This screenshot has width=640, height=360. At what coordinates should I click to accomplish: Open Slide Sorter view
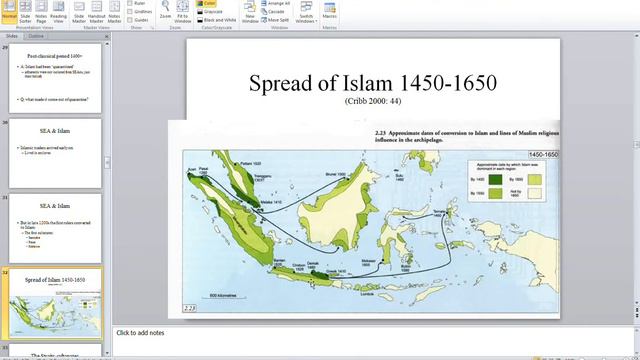tap(25, 11)
